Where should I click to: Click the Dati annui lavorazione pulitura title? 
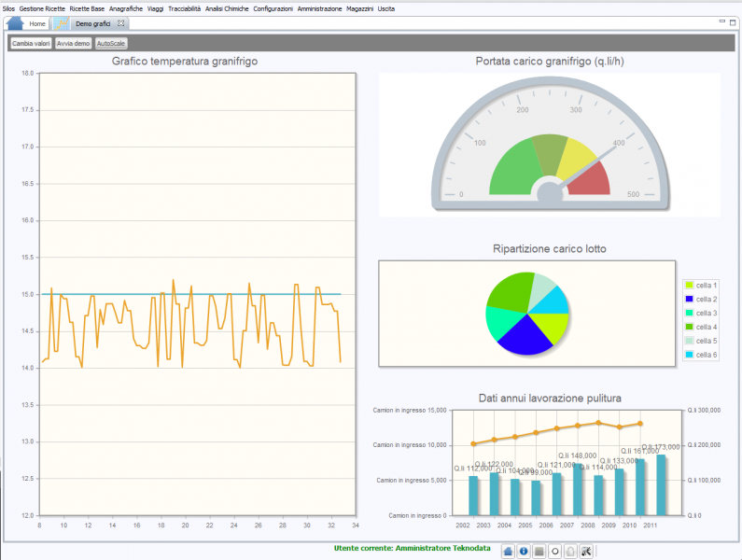pos(550,399)
